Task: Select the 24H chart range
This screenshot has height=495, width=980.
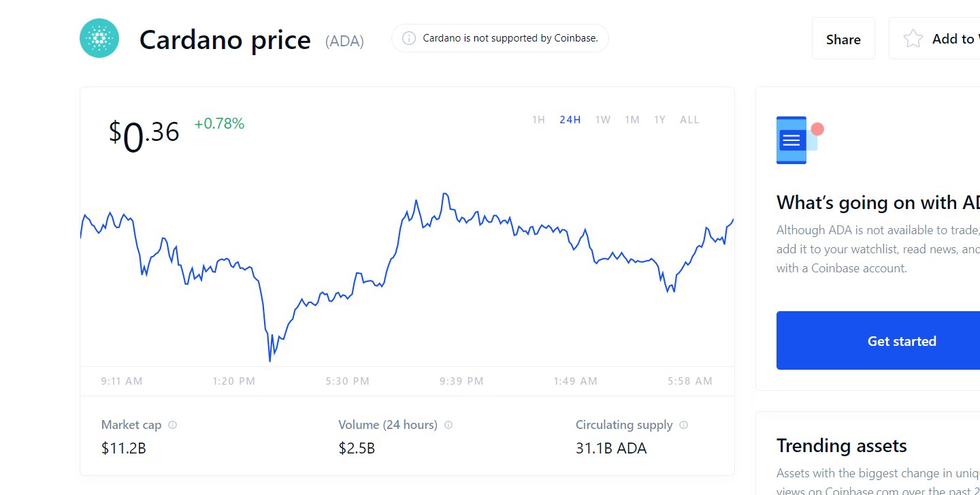Action: point(570,120)
